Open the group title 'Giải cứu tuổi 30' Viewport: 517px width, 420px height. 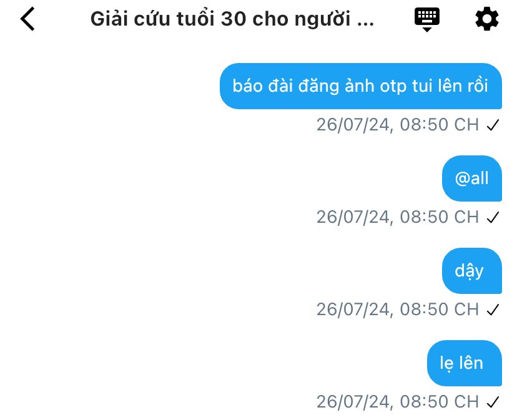pyautogui.click(x=232, y=19)
